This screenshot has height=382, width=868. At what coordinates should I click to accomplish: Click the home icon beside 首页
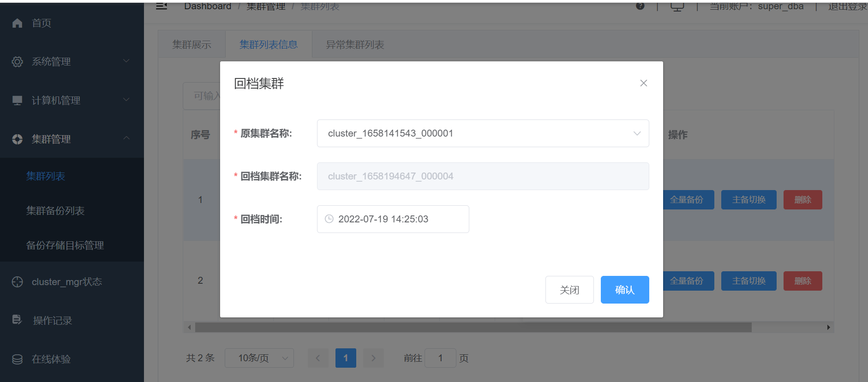tap(18, 23)
